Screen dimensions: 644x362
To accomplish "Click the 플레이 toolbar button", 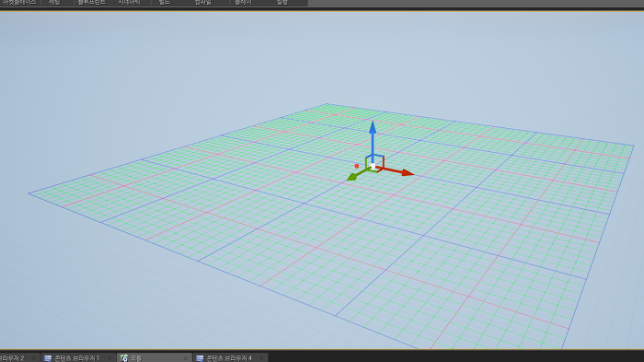I will [x=243, y=3].
